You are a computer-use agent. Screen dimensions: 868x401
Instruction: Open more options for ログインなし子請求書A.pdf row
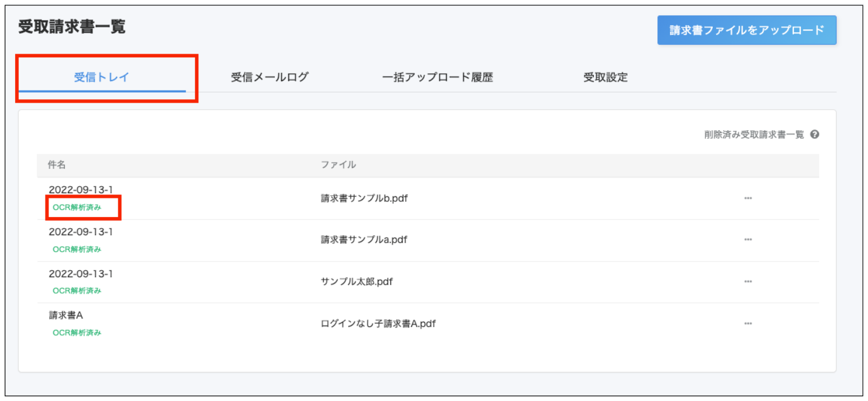tap(748, 323)
